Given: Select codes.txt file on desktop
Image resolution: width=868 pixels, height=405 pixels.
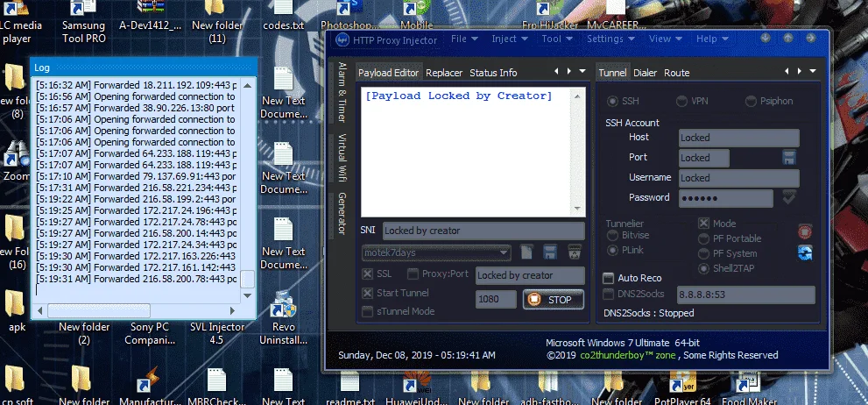Looking at the screenshot, I should click(284, 16).
